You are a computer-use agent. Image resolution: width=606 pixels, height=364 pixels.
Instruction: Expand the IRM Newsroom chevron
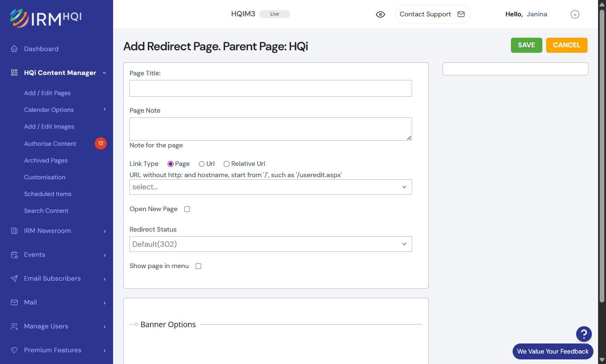[105, 231]
